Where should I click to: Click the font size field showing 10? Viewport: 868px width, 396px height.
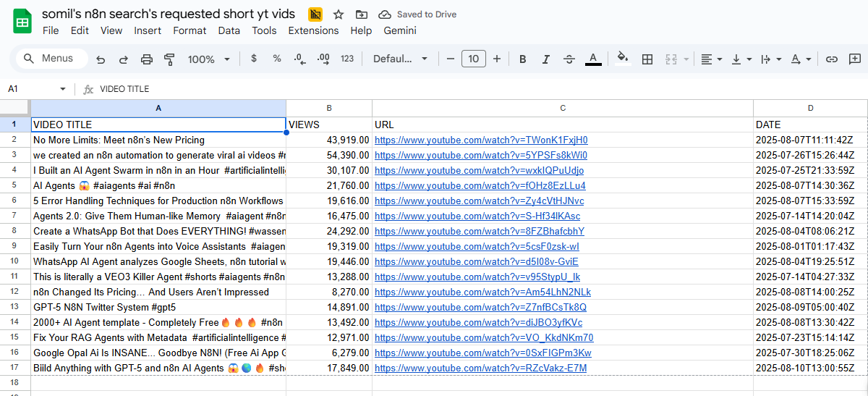[474, 59]
